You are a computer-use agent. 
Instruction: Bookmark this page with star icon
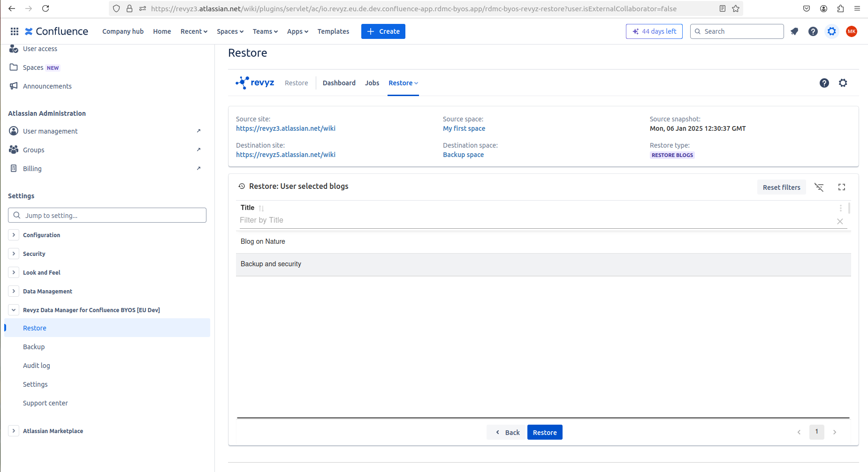tap(736, 8)
